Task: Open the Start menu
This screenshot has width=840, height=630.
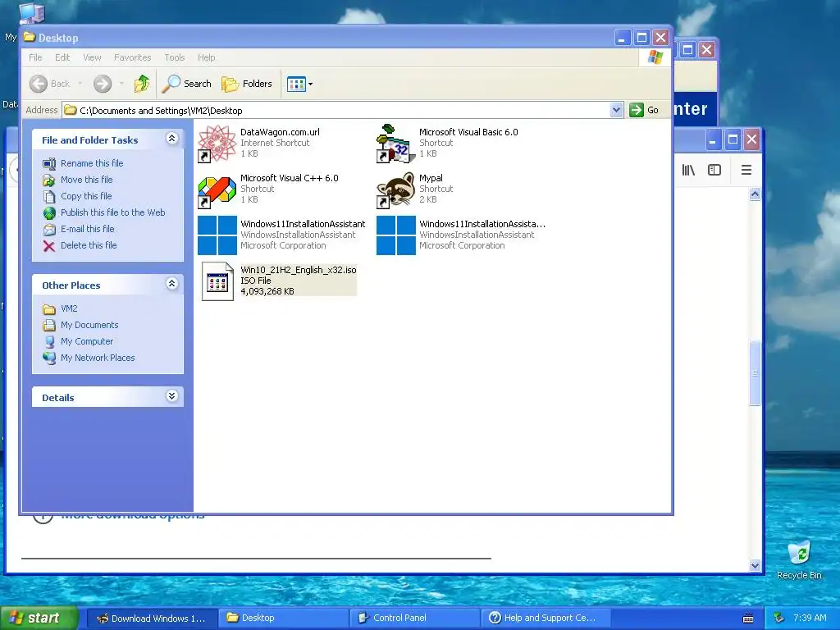Action: [39, 618]
